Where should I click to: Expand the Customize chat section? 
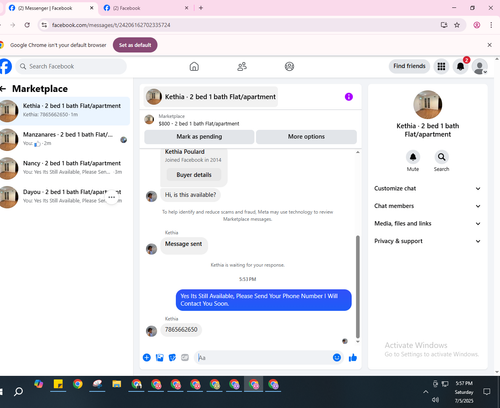428,189
